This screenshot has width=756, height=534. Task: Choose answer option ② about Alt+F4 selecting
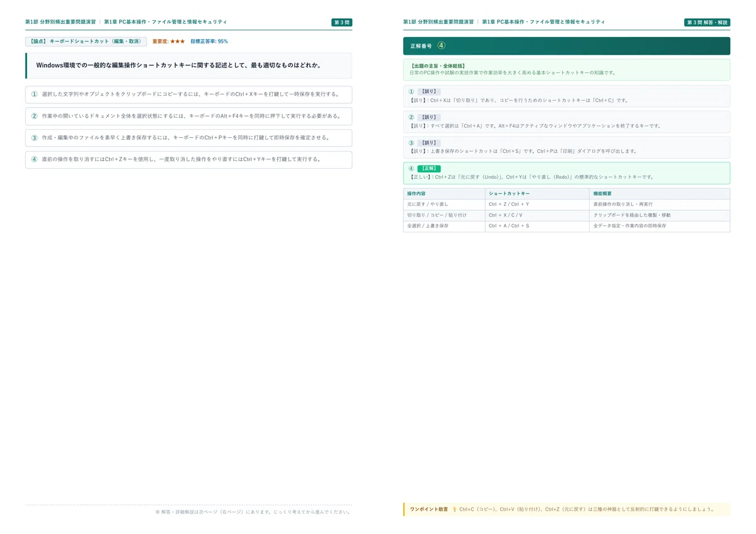pos(188,116)
